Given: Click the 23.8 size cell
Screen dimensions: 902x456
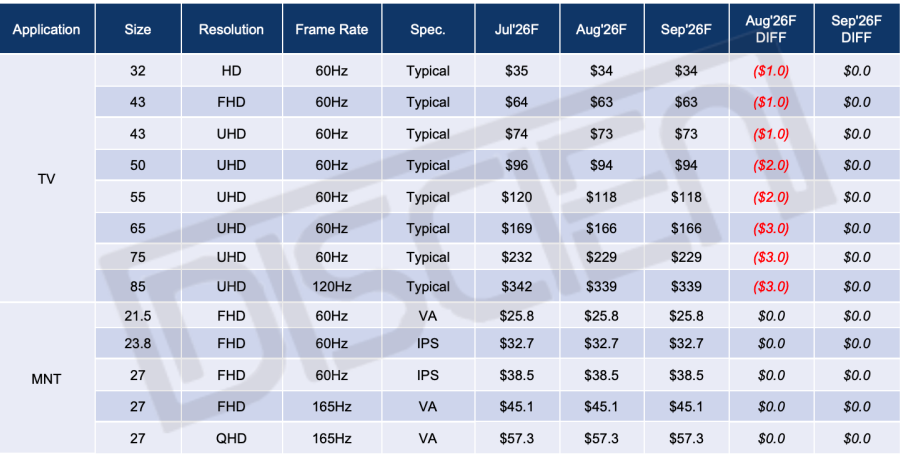Looking at the screenshot, I should tap(138, 344).
